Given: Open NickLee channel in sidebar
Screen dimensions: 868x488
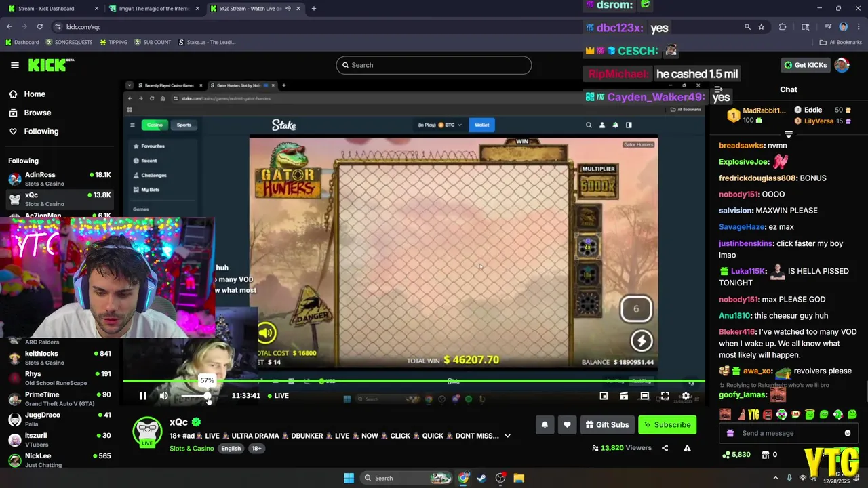Looking at the screenshot, I should [60, 460].
